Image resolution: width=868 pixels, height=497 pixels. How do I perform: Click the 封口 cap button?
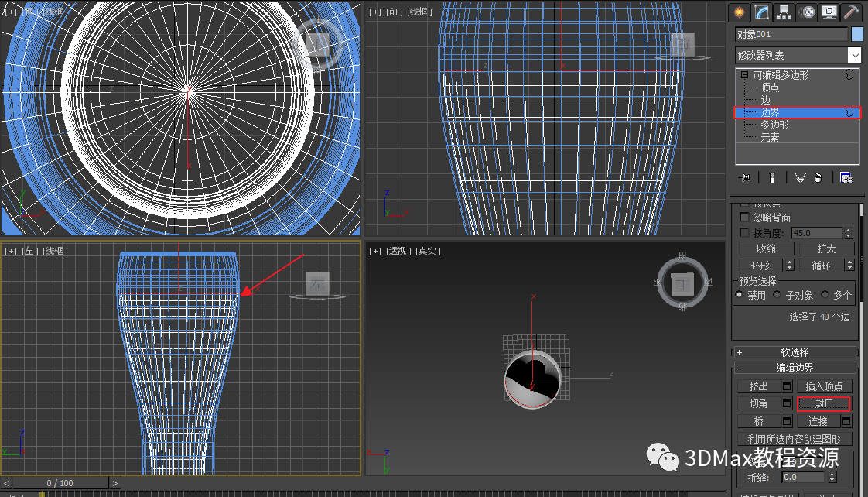[x=824, y=404]
